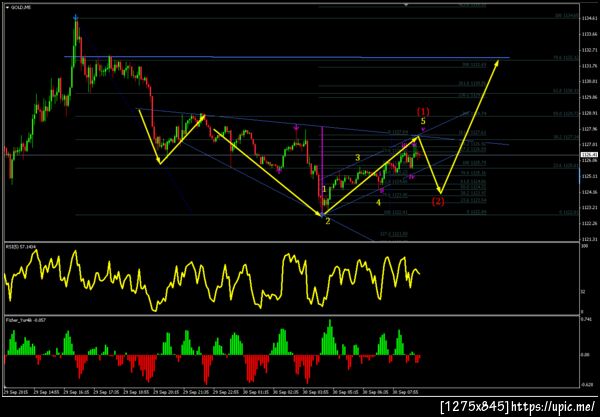Click the chart shift triangle marker at top
600x417 pixels.
pos(406,5)
